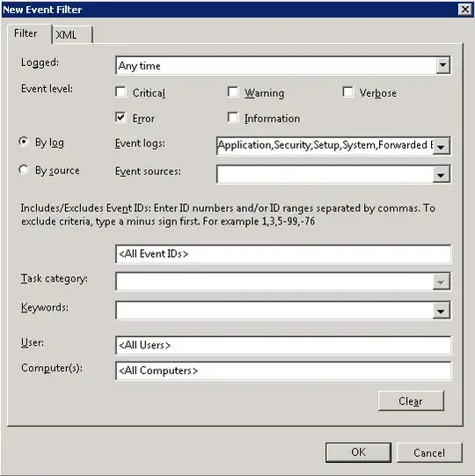Click into the All Computers field
Image resolution: width=475 pixels, height=476 pixels.
283,370
